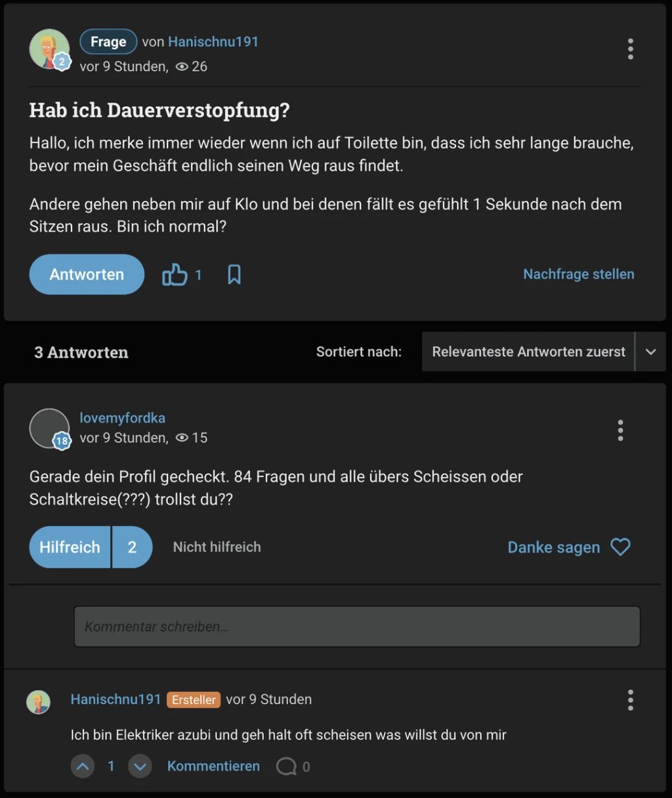Viewport: 672px width, 798px height.
Task: Click the heart icon beside Danke sagen
Action: click(x=620, y=547)
